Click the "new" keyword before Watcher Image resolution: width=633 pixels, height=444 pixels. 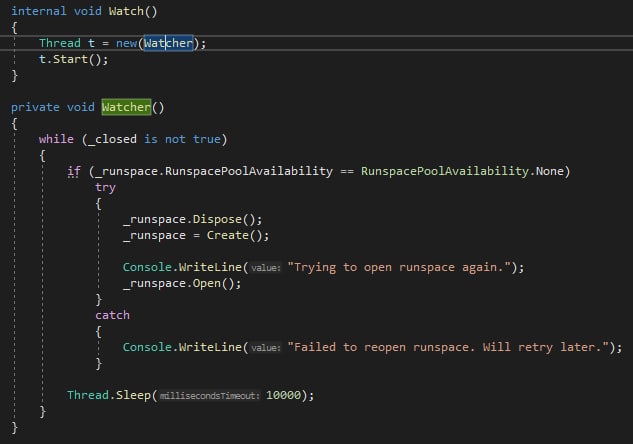pyautogui.click(x=126, y=43)
